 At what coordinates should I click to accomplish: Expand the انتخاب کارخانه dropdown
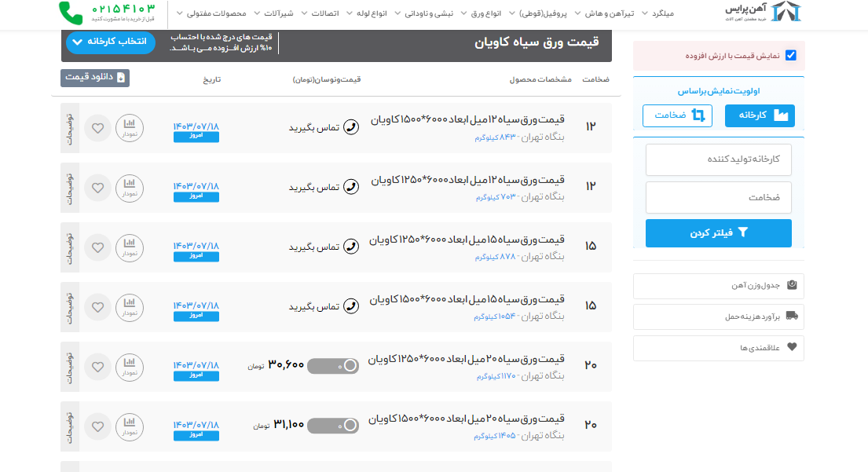click(x=111, y=42)
